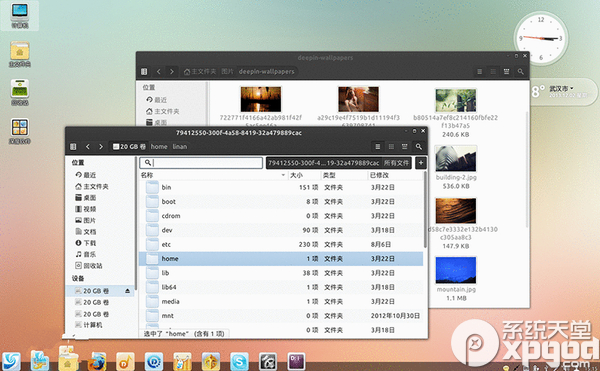Toggle compact view in the front file manager toolbar
The width and height of the screenshot is (600, 371).
click(x=404, y=146)
